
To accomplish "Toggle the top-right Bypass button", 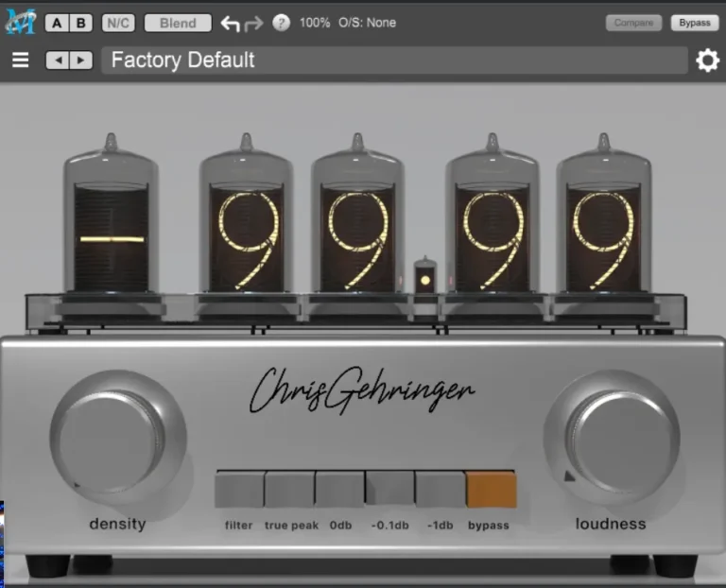I will tap(694, 23).
